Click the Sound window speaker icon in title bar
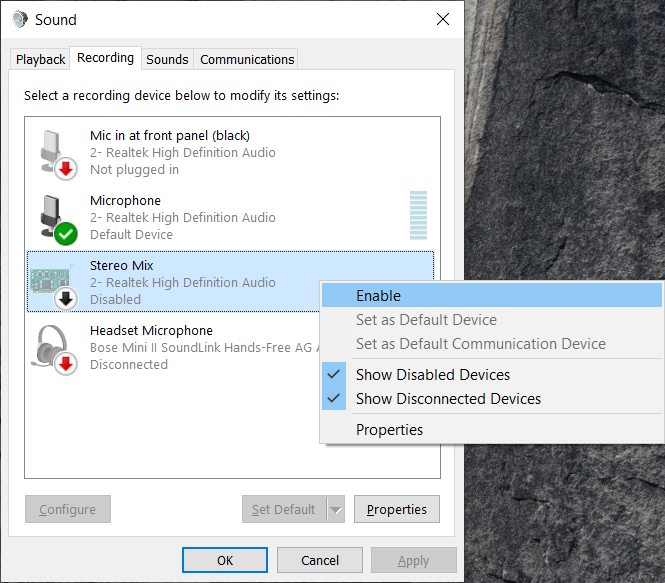 point(20,19)
